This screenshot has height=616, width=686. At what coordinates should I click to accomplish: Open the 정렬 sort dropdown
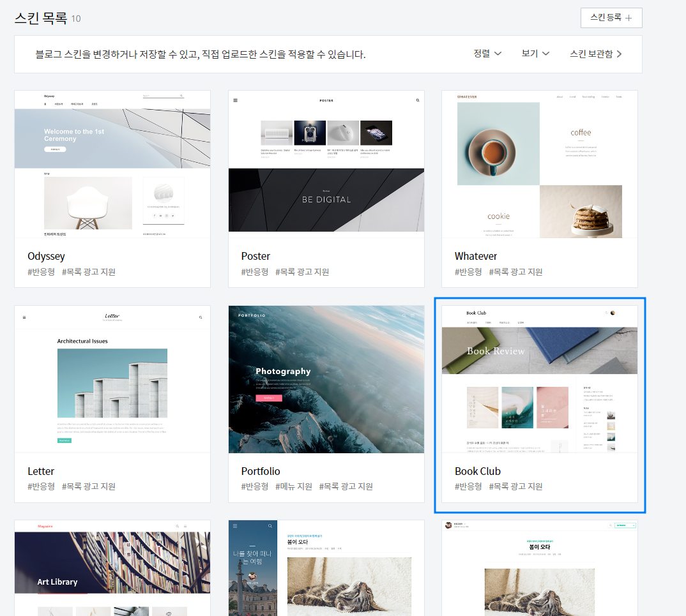coord(487,54)
